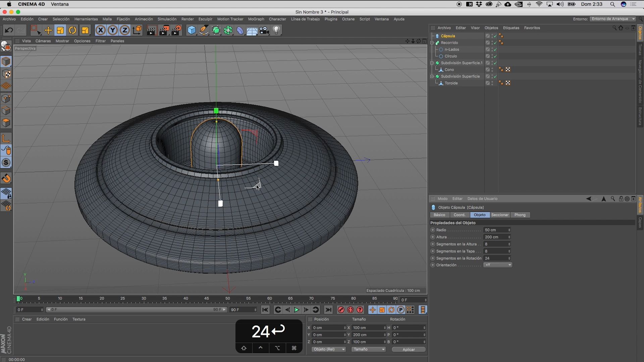This screenshot has width=644, height=362.
Task: Open render settings icon
Action: click(176, 30)
